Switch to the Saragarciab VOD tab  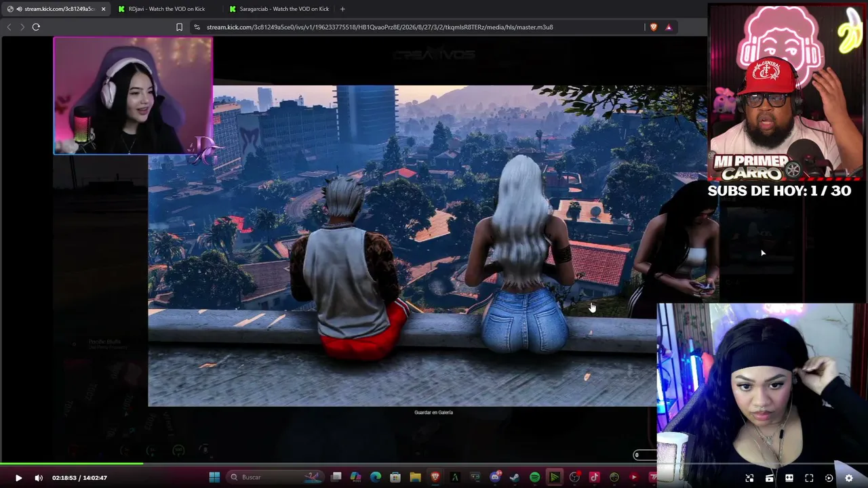point(278,9)
